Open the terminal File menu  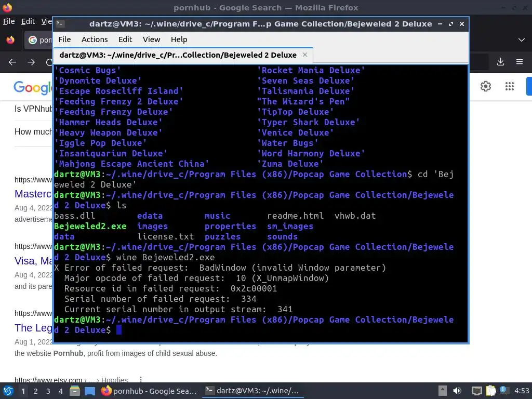(x=64, y=39)
